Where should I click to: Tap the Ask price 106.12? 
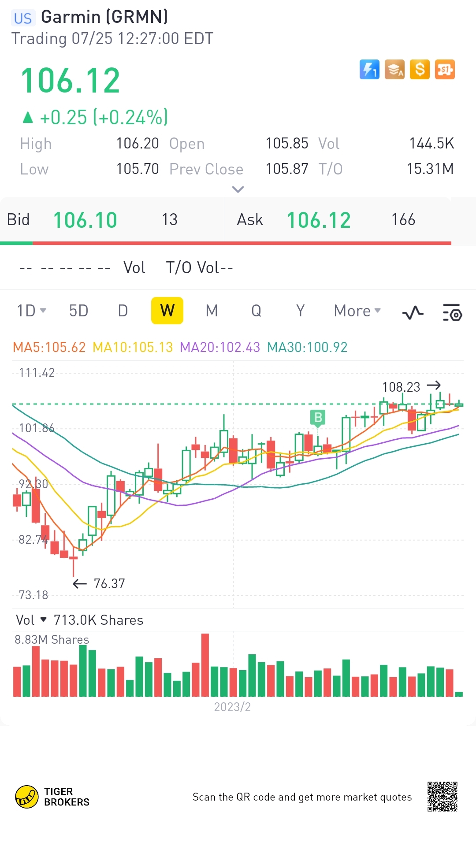319,220
